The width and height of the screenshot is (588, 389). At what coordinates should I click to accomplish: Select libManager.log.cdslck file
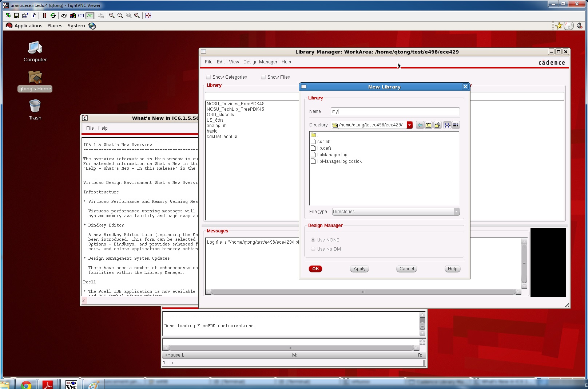click(x=336, y=161)
